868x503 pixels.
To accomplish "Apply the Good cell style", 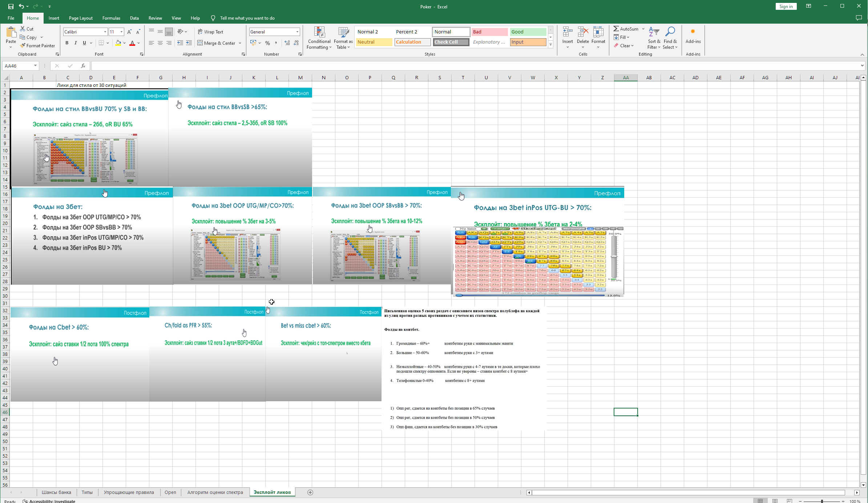I will click(528, 32).
